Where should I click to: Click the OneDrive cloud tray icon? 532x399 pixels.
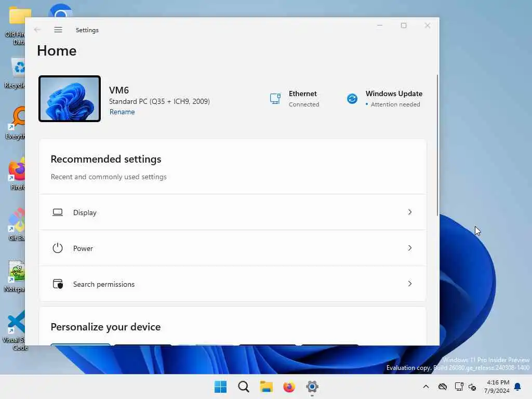(x=443, y=387)
